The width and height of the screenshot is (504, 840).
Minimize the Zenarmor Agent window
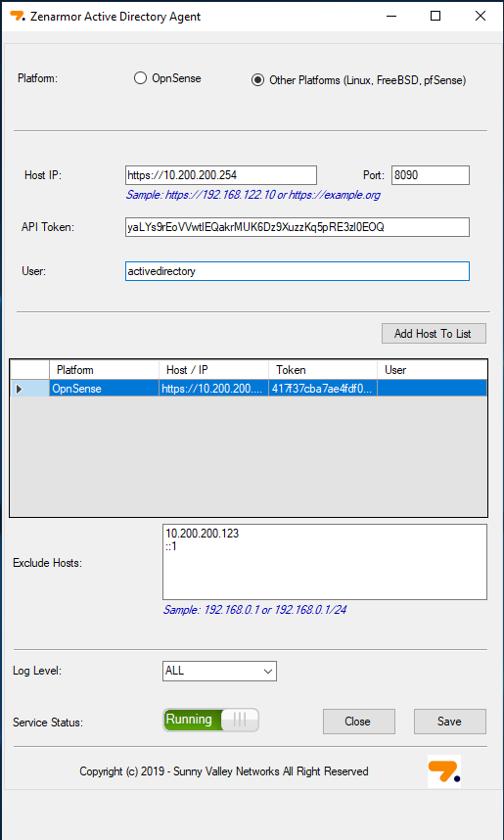(392, 16)
